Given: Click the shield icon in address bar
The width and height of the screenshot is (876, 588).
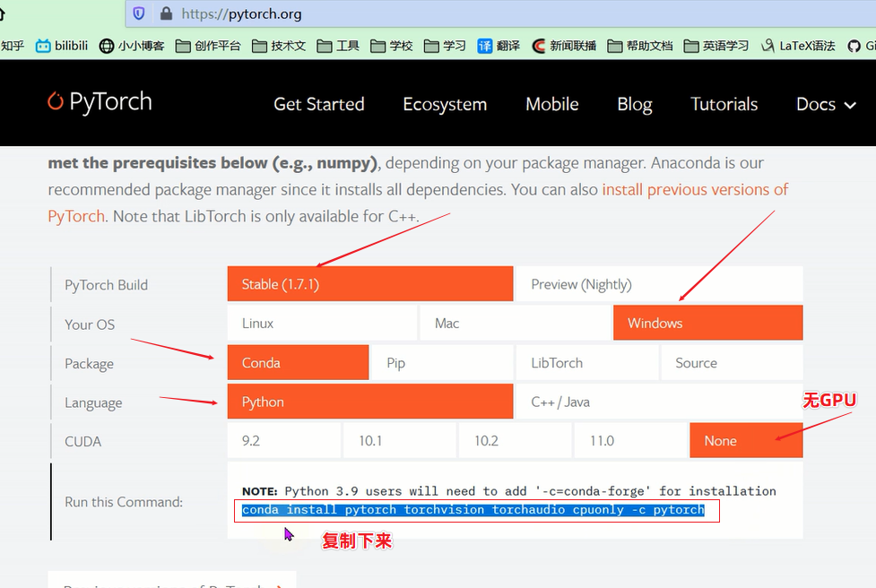Looking at the screenshot, I should click(139, 13).
